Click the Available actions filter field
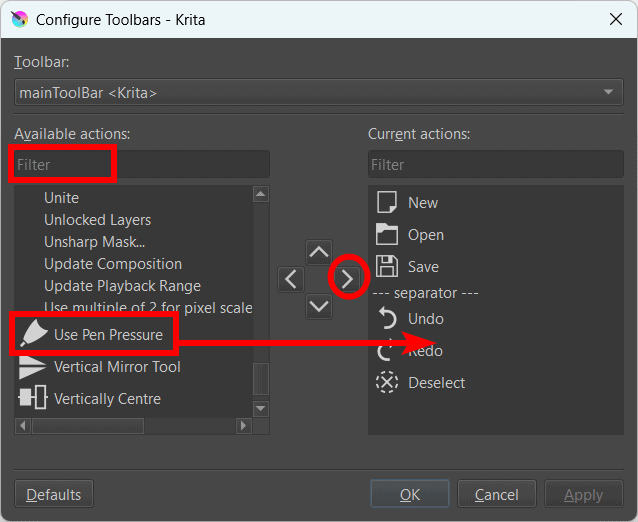Viewport: 638px width, 522px height. (x=142, y=164)
